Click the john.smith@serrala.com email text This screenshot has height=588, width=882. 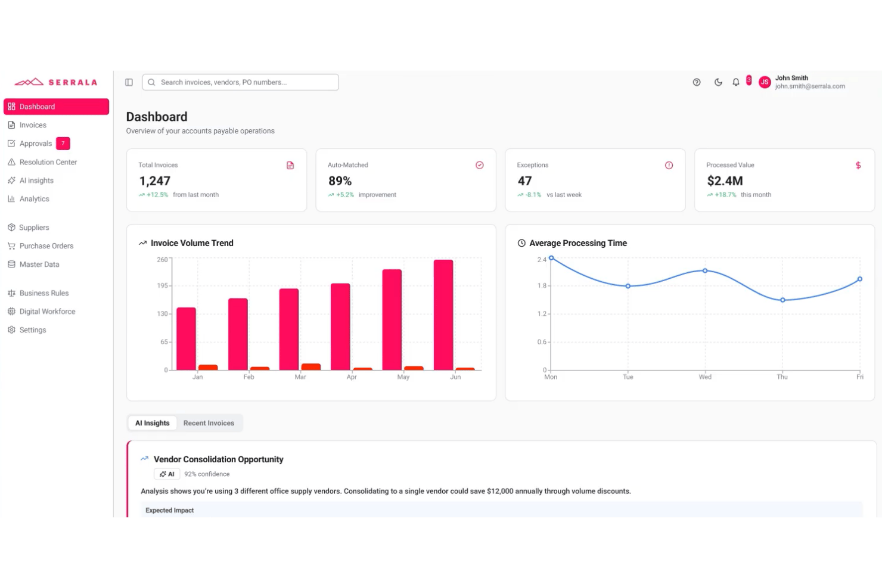(x=810, y=86)
